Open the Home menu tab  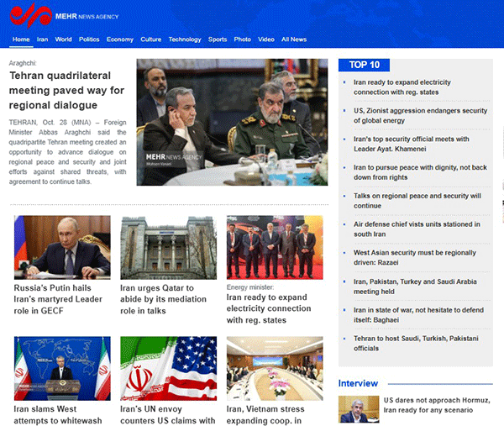21,39
